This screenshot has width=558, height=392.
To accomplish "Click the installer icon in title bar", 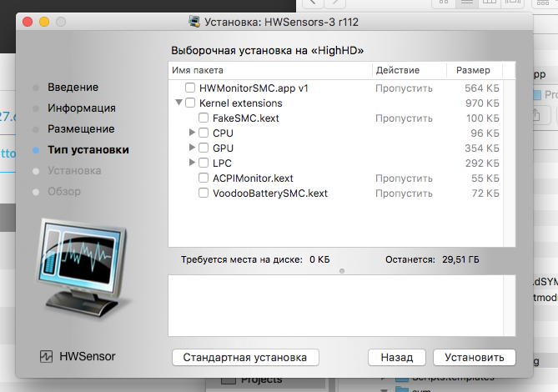I will 194,22.
